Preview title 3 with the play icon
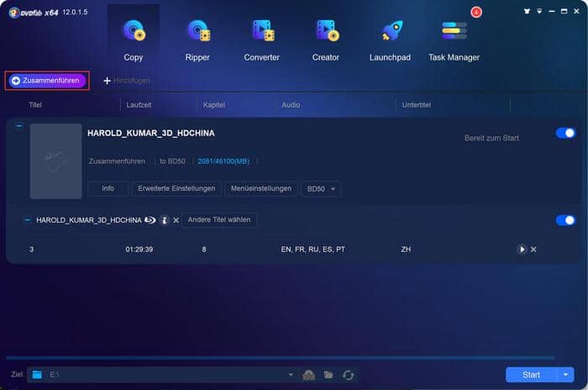The image size is (588, 390). tap(522, 250)
